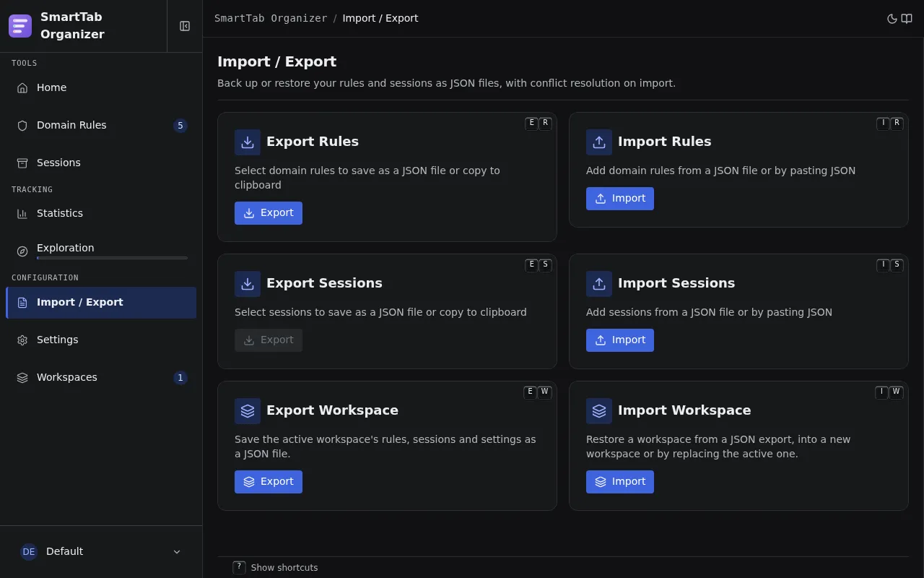This screenshot has height=578, width=924.
Task: Click the upload icon beside Import Sessions heading
Action: pos(599,284)
